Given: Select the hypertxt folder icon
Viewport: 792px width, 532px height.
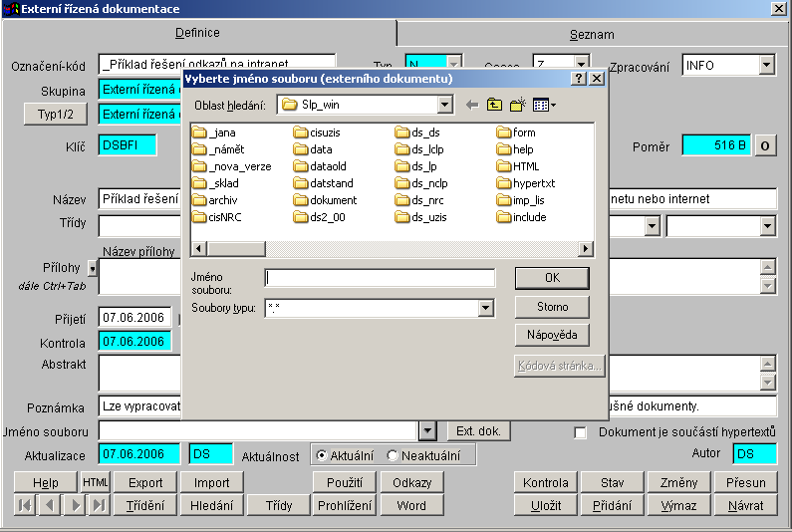Looking at the screenshot, I should pos(504,183).
